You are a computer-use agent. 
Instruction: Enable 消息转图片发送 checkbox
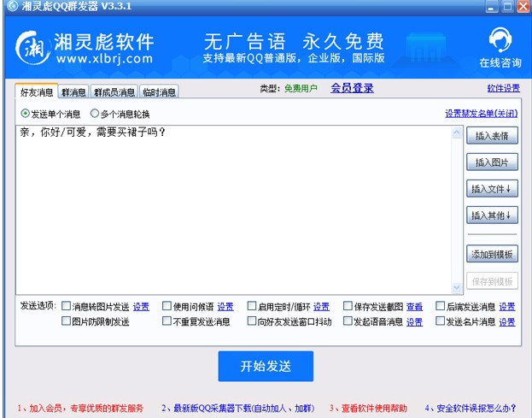66,306
